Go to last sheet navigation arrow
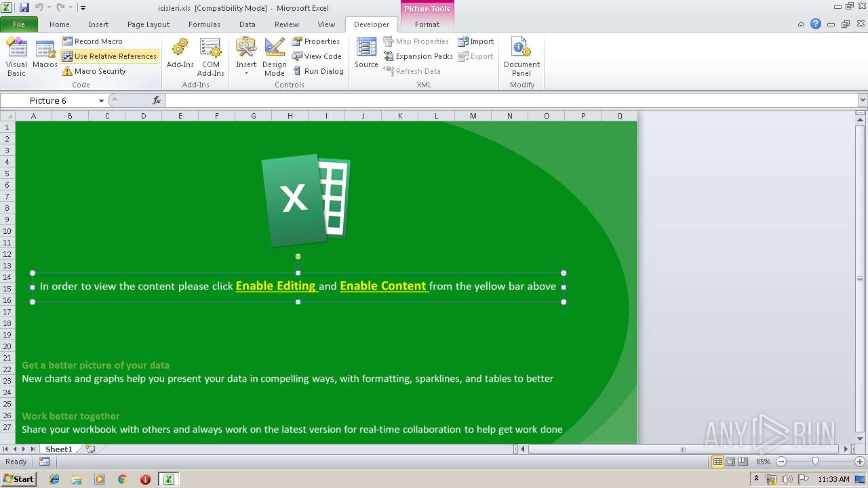The image size is (868, 488). (33, 449)
